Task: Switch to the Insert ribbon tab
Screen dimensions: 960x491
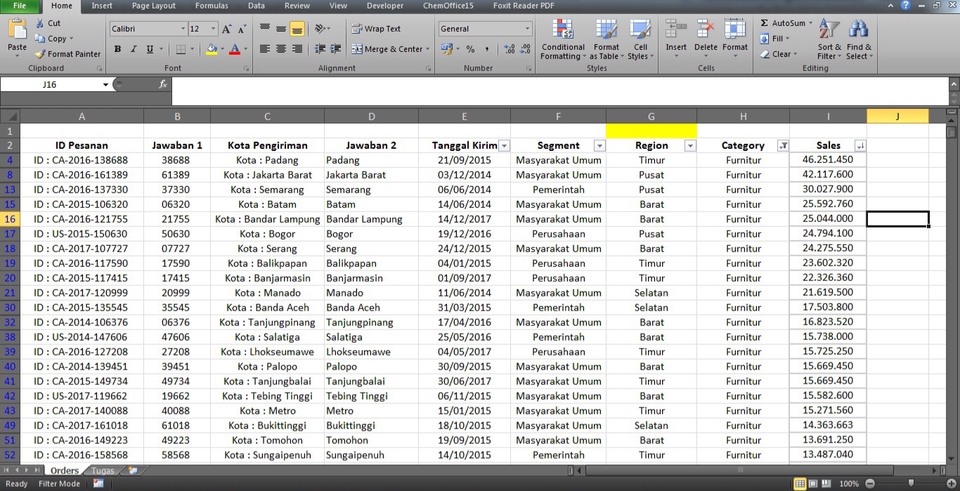Action: tap(102, 6)
